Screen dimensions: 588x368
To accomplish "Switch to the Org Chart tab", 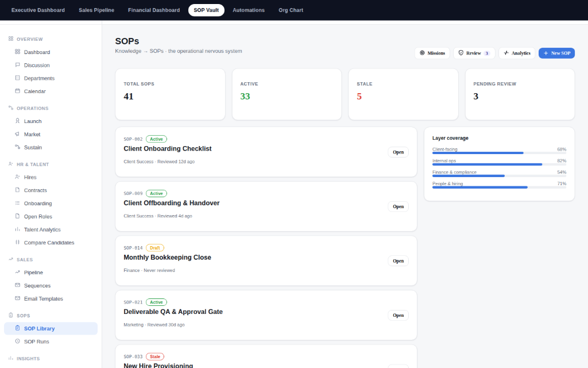I will pyautogui.click(x=291, y=10).
